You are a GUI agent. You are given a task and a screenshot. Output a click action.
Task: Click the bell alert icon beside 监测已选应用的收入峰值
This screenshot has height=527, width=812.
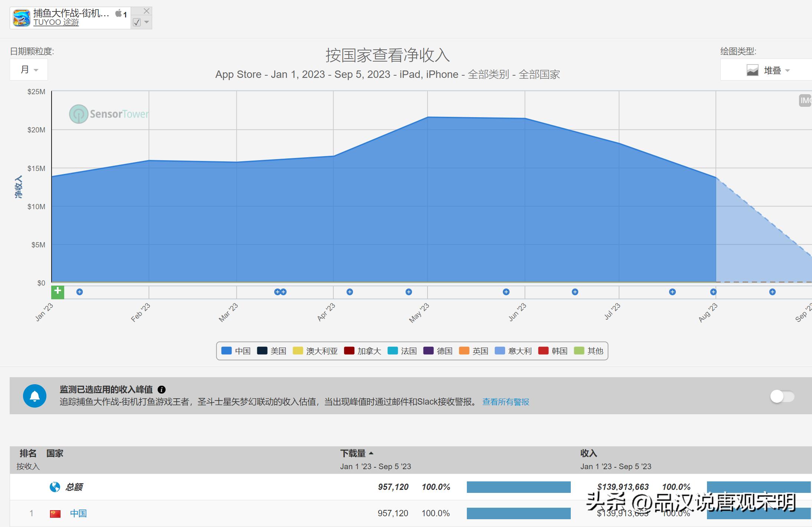[x=35, y=396]
